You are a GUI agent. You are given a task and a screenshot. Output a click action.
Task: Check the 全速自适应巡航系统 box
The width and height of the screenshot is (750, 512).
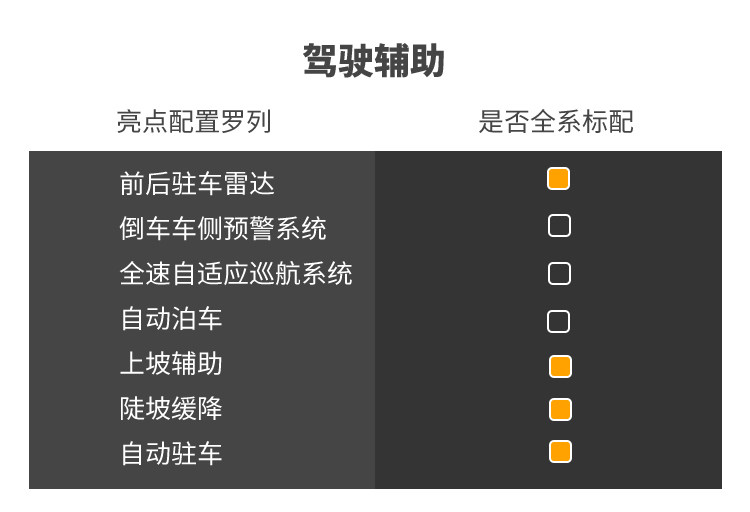click(x=559, y=273)
